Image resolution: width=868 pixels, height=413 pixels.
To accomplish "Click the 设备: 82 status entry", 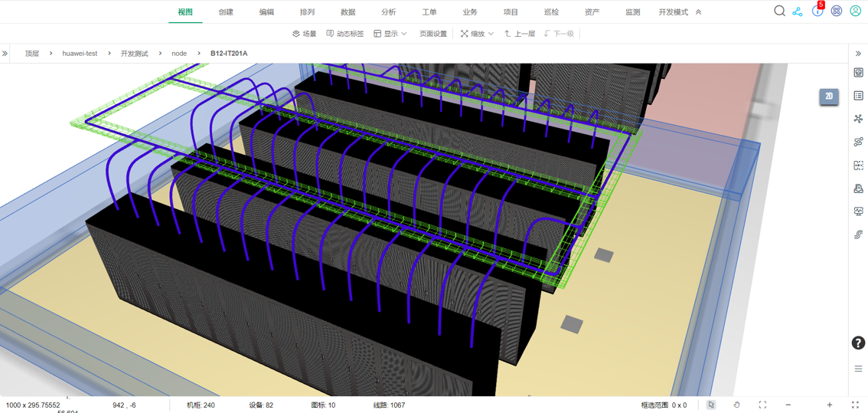I will [x=261, y=405].
